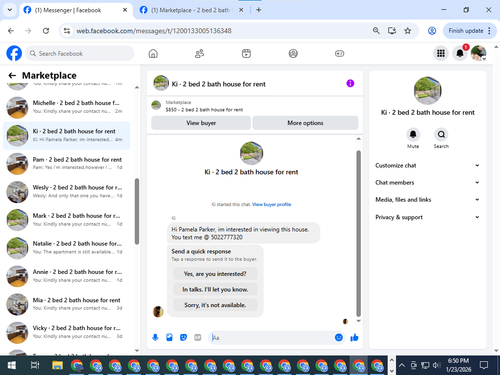Viewport: 500px width, 375px height.
Task: Open the Chrome profile icon
Action: (432, 31)
